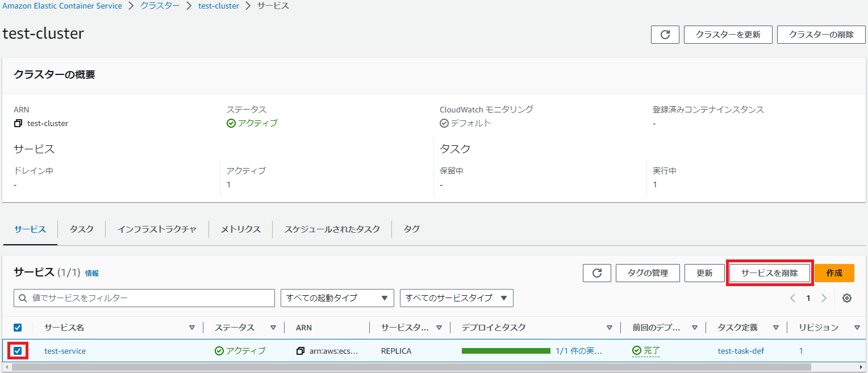Click the cluster refresh icon button
Viewport: 868px width, 373px height.
point(665,35)
